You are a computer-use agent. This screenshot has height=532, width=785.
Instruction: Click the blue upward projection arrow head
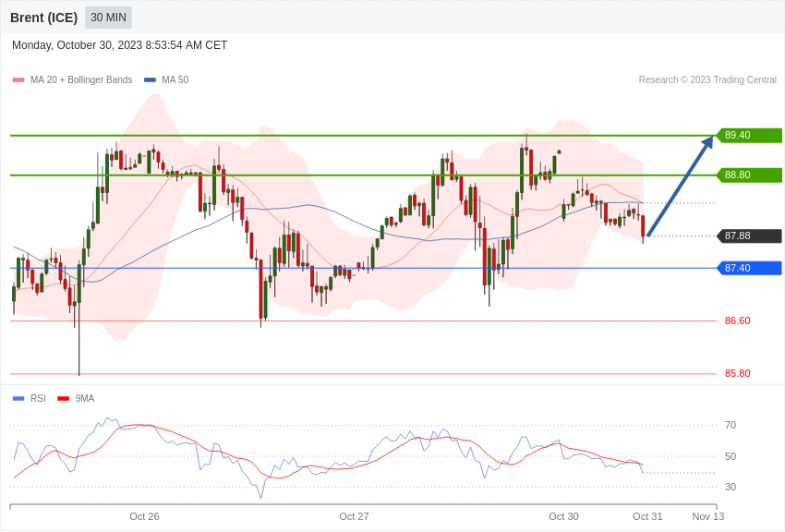pyautogui.click(x=708, y=142)
